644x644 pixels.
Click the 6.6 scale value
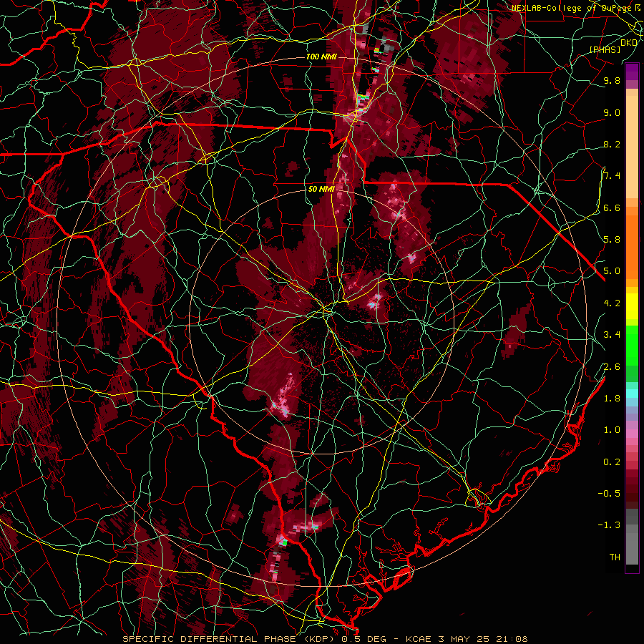click(612, 208)
